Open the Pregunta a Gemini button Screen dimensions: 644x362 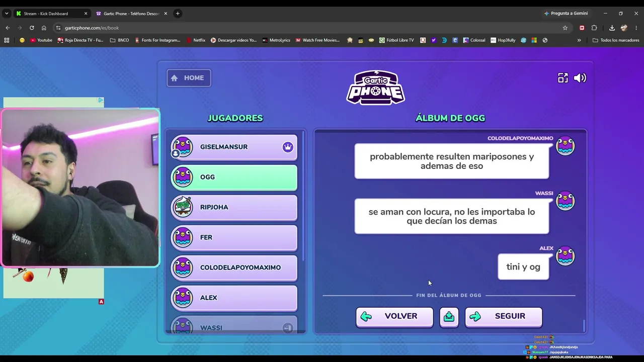point(566,14)
